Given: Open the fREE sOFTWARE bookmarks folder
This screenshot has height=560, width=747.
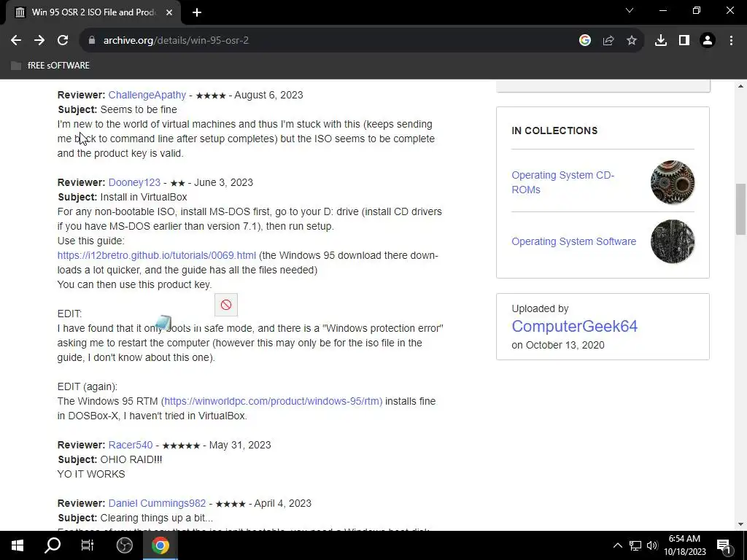Looking at the screenshot, I should tap(50, 65).
